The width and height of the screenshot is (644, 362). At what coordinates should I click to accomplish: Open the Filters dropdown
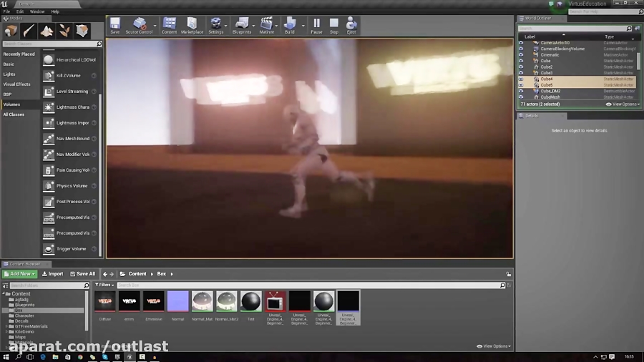click(x=104, y=285)
